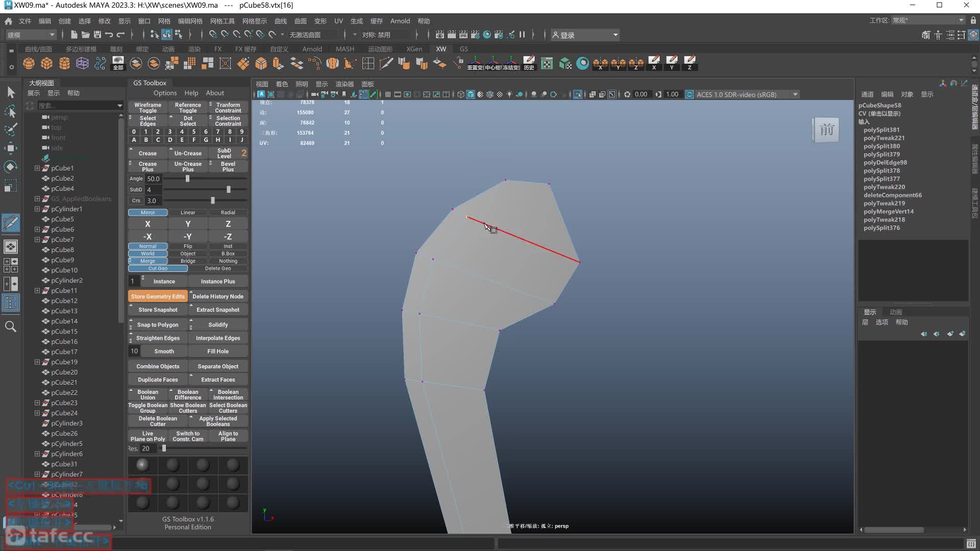The height and width of the screenshot is (551, 980).
Task: Click the Fill Hole button
Action: (x=218, y=351)
